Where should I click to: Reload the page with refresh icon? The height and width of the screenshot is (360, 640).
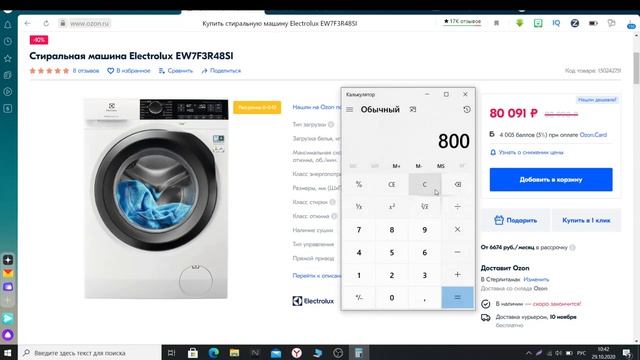point(46,23)
